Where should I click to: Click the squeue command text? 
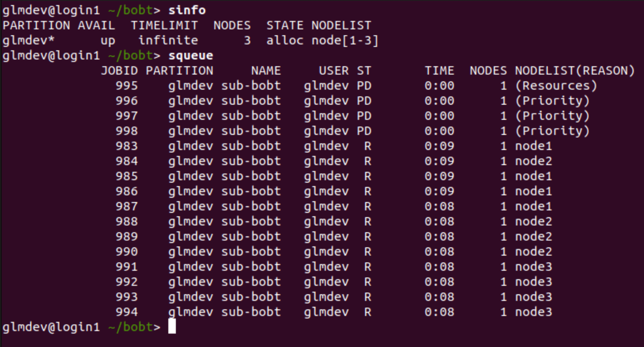(191, 55)
